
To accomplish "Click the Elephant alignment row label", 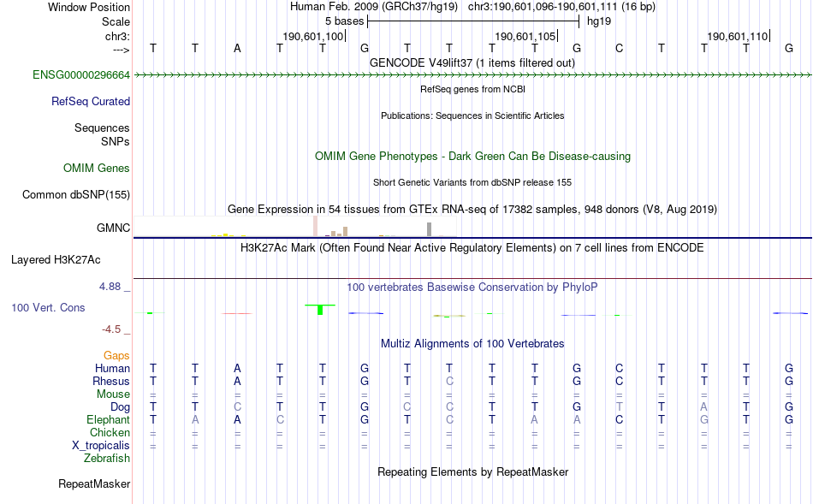I will tap(108, 420).
